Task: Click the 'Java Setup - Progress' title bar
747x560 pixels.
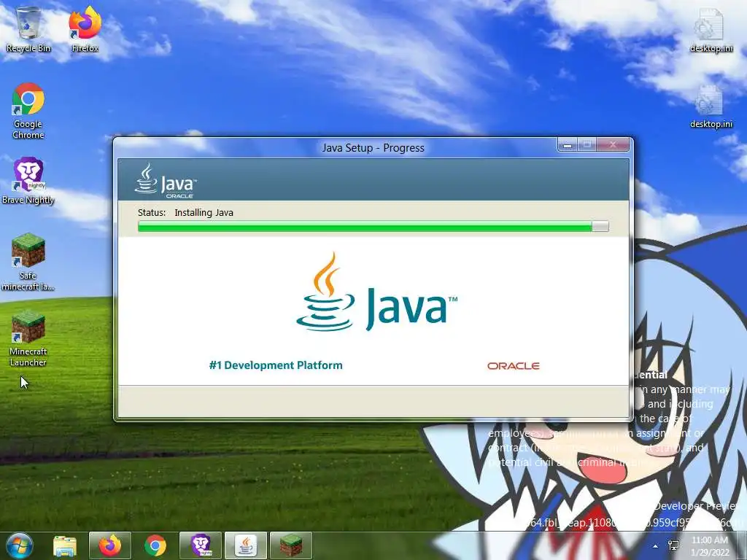Action: 373,147
